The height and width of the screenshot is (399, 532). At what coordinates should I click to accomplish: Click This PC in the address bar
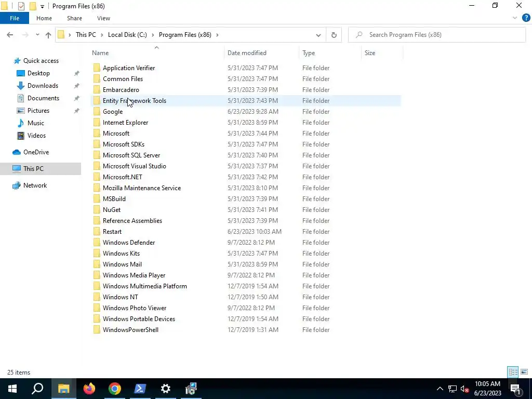click(86, 35)
